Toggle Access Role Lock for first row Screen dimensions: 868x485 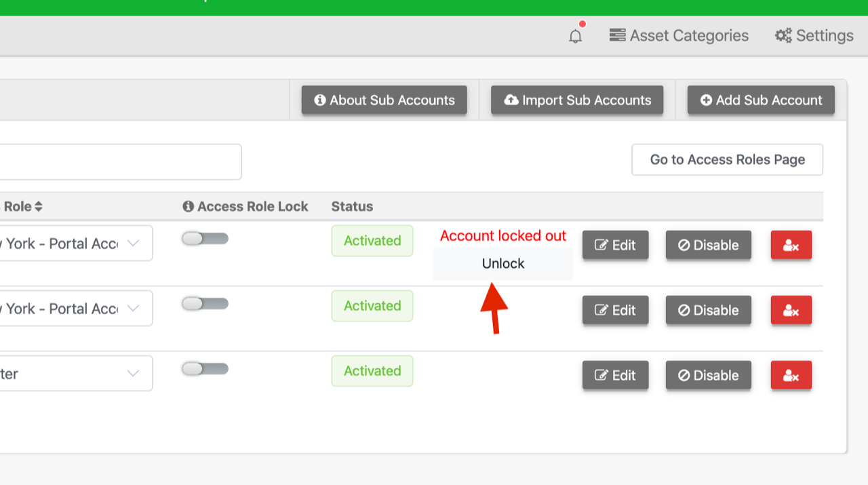pos(205,239)
